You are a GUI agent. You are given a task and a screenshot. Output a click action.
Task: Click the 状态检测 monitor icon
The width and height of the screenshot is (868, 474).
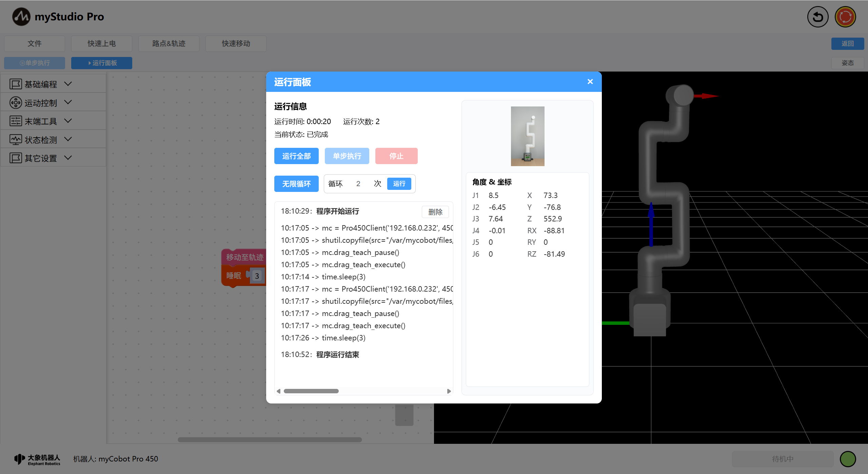tap(16, 140)
